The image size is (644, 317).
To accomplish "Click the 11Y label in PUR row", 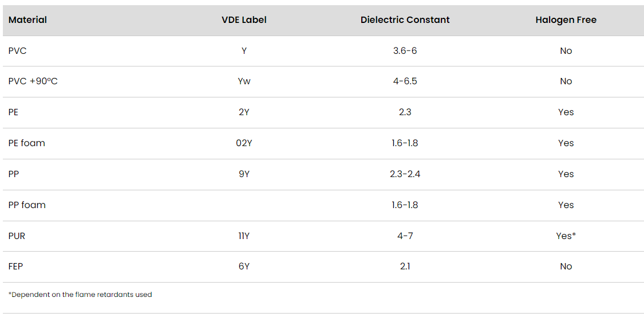I will 244,236.
